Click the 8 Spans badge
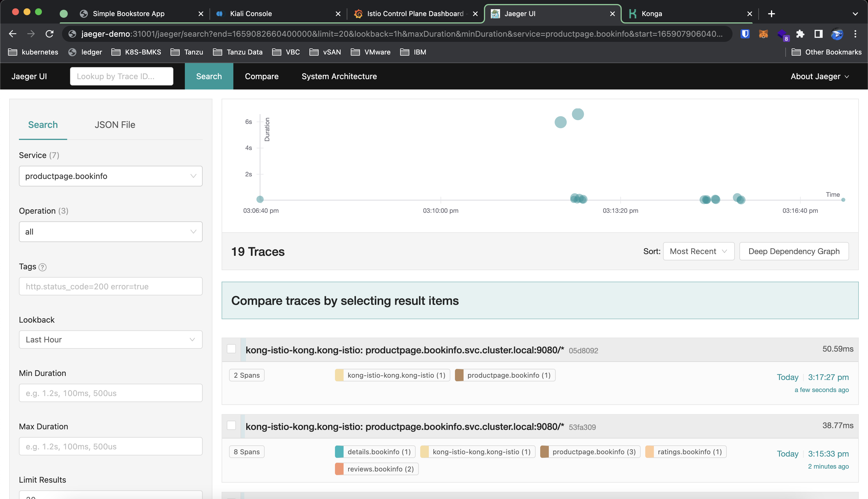The width and height of the screenshot is (868, 499). pyautogui.click(x=247, y=452)
